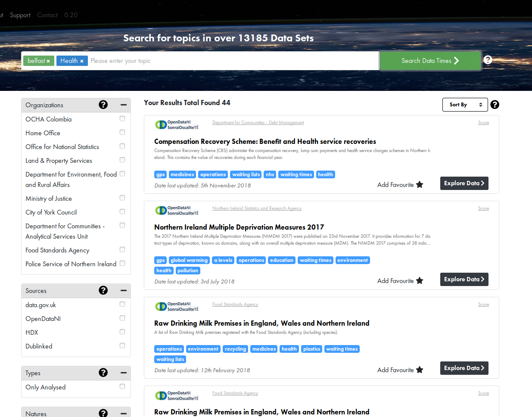The height and width of the screenshot is (417, 532).
Task: Click Score link on Compensation Recovery card
Action: click(483, 123)
